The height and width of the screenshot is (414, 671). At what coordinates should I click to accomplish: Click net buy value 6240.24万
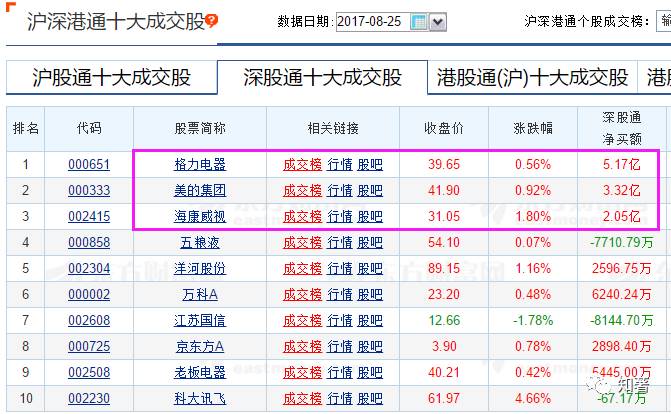(x=622, y=295)
